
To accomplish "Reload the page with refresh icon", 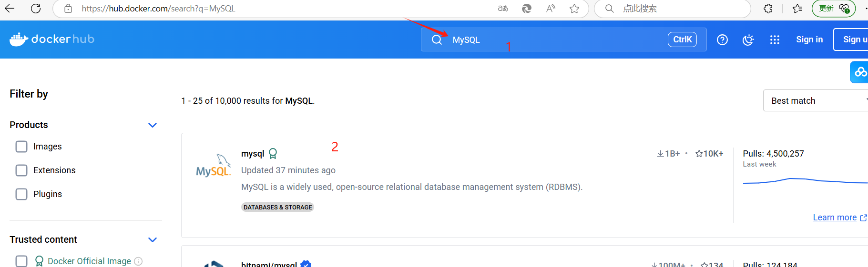I will 36,8.
